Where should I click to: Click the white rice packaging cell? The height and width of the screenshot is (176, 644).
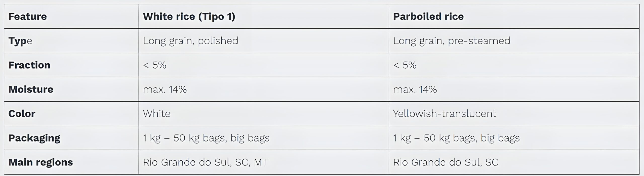206,138
